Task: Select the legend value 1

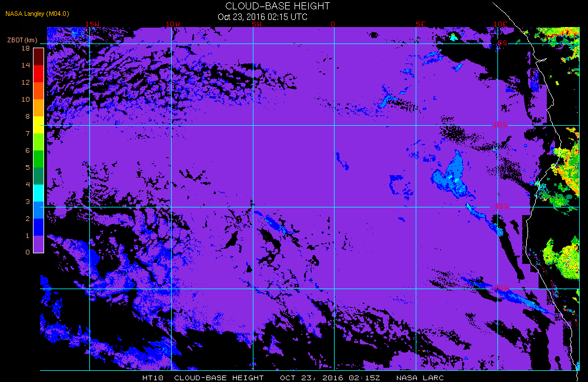Action: click(x=28, y=236)
